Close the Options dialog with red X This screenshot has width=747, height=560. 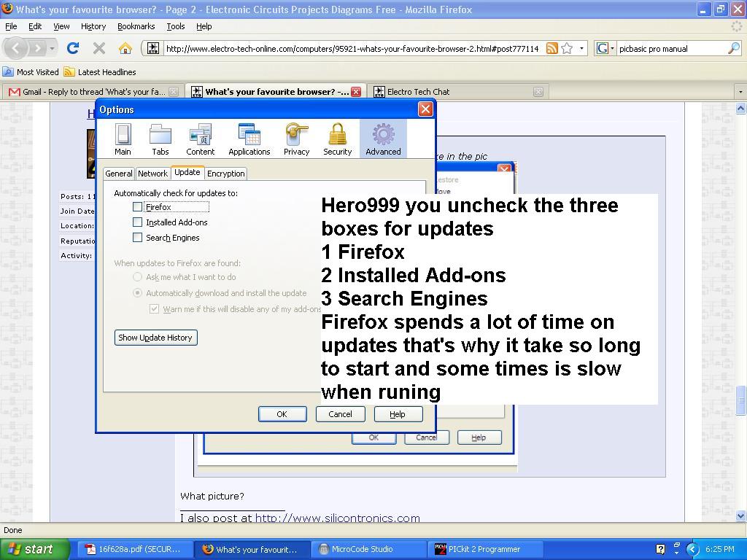click(425, 109)
